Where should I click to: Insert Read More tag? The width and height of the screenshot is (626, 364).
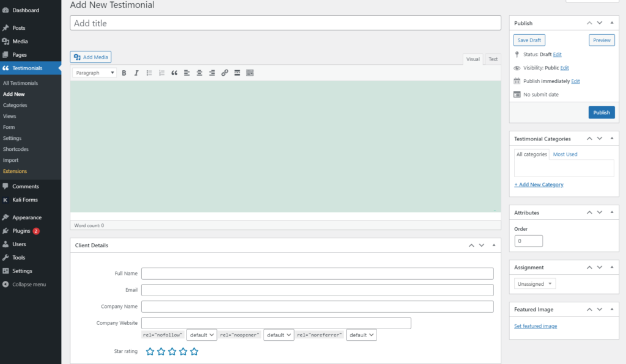pyautogui.click(x=237, y=73)
